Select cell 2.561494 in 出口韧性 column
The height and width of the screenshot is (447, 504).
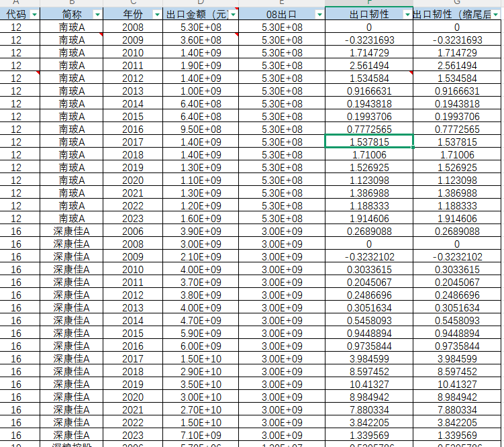pos(369,65)
